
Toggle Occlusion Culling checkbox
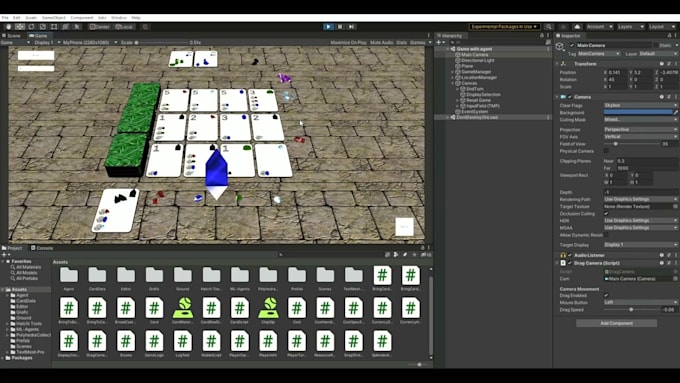click(606, 213)
